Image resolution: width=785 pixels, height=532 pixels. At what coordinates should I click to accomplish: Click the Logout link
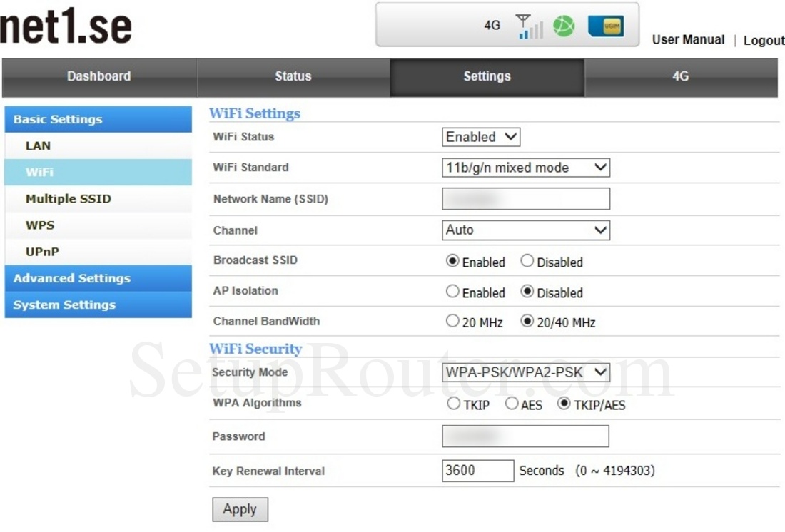coord(764,41)
